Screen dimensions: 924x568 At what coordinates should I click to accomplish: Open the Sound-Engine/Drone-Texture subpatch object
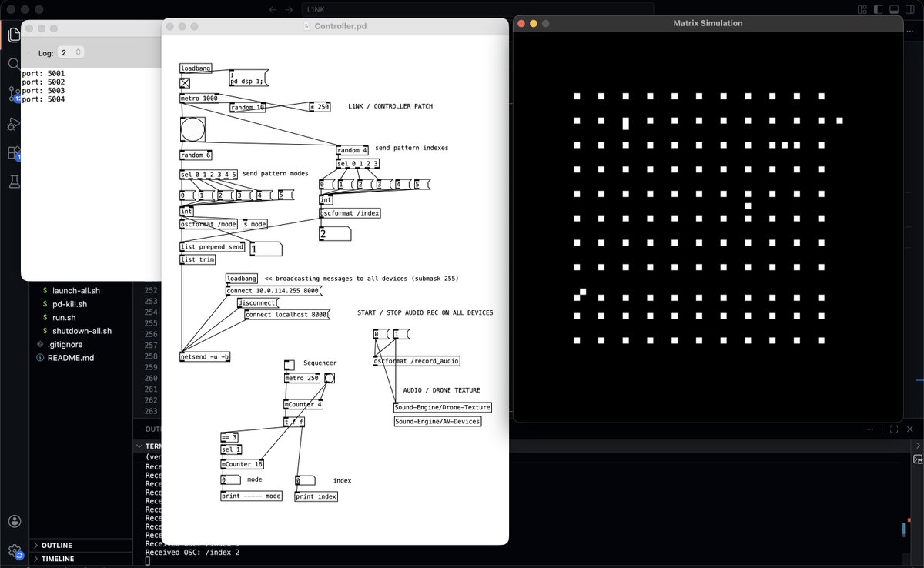pos(442,407)
